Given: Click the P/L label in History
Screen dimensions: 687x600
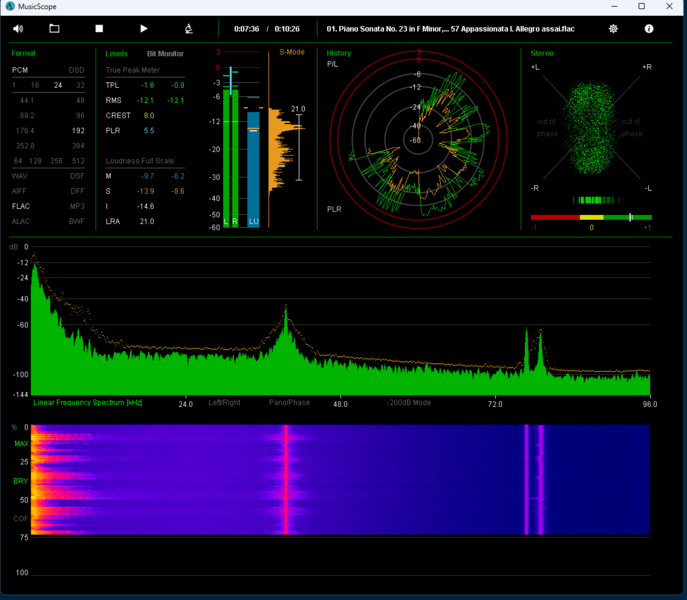Looking at the screenshot, I should coord(333,64).
